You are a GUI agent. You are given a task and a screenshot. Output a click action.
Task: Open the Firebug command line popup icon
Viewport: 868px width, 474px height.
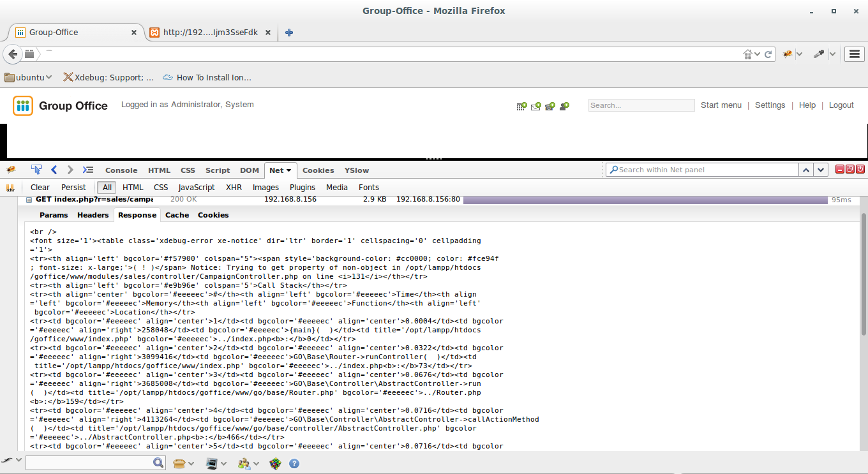pyautogui.click(x=89, y=170)
